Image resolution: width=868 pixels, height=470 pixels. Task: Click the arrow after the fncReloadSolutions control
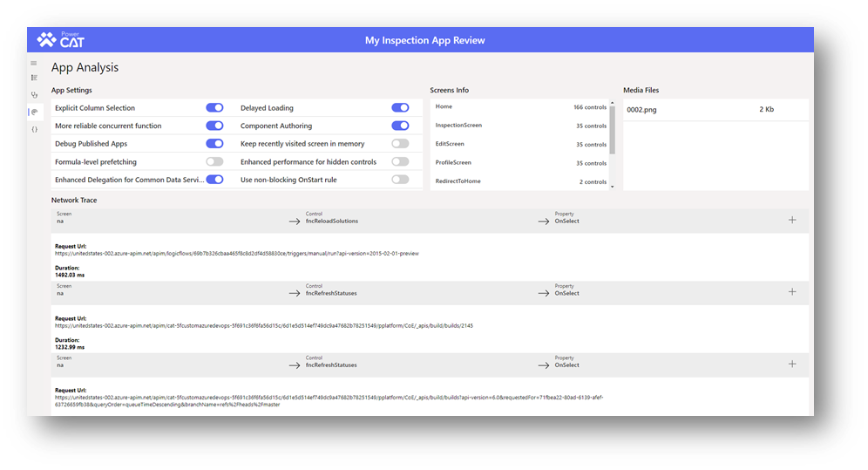tap(544, 221)
